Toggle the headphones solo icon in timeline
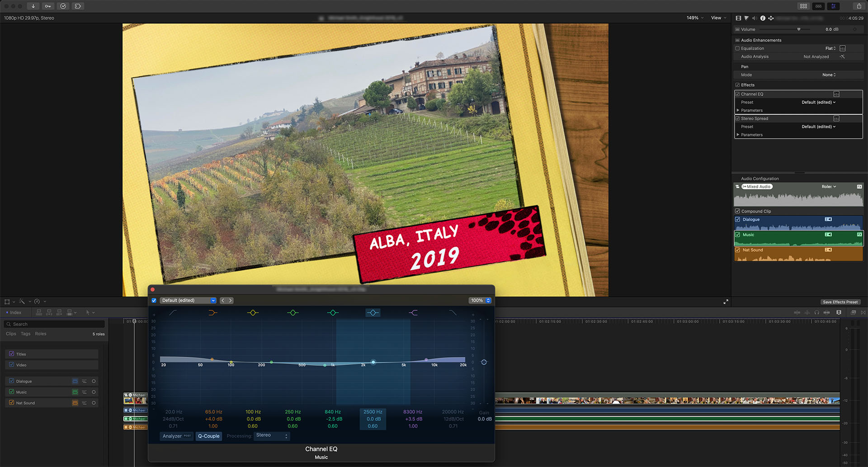Viewport: 868px width, 467px height. [816, 313]
